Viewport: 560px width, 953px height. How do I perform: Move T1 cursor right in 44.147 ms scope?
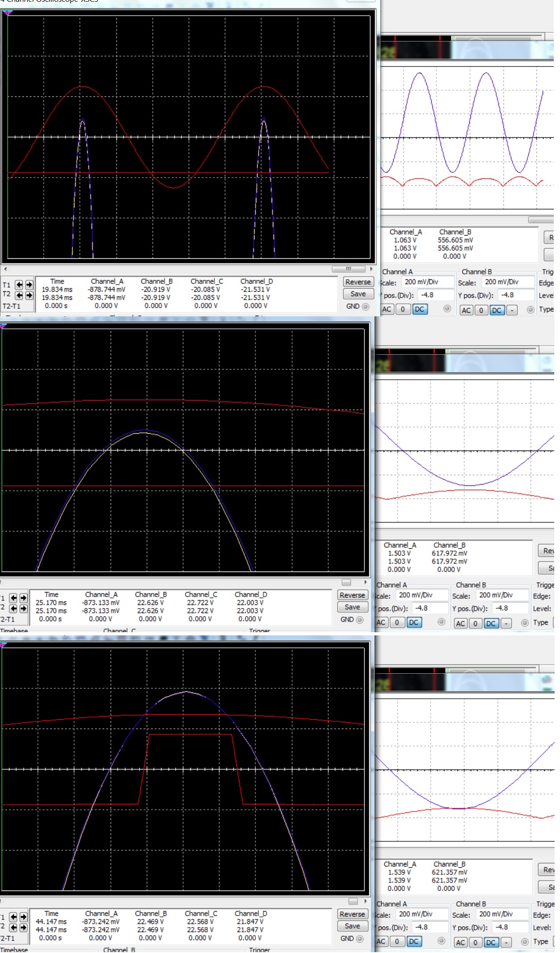pyautogui.click(x=23, y=917)
